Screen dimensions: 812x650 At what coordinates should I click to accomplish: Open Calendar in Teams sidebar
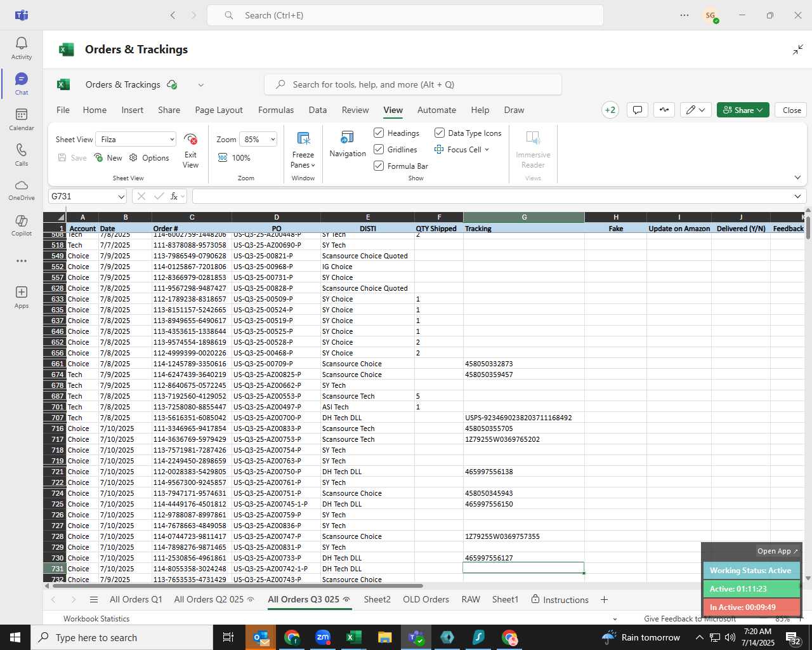pos(21,119)
